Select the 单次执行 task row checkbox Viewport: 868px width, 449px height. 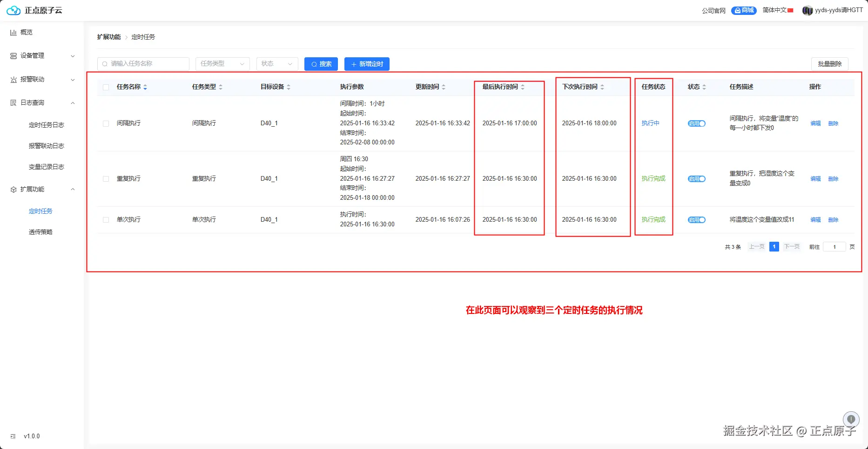[106, 220]
